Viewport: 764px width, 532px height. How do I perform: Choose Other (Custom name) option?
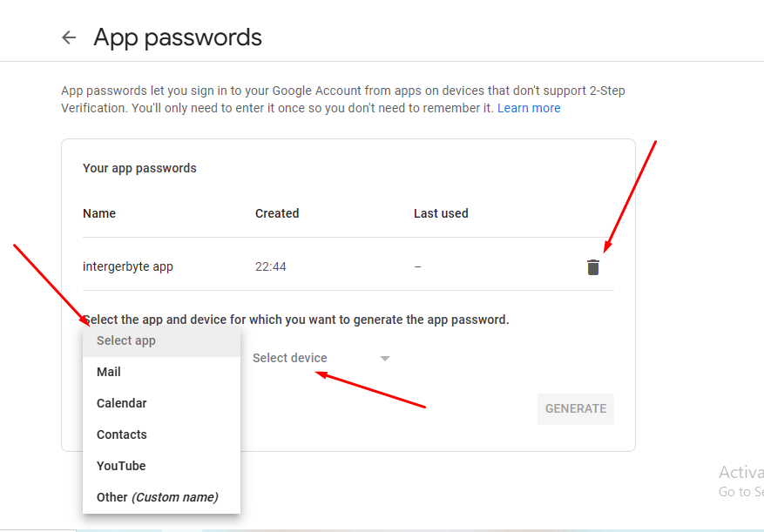(x=161, y=497)
